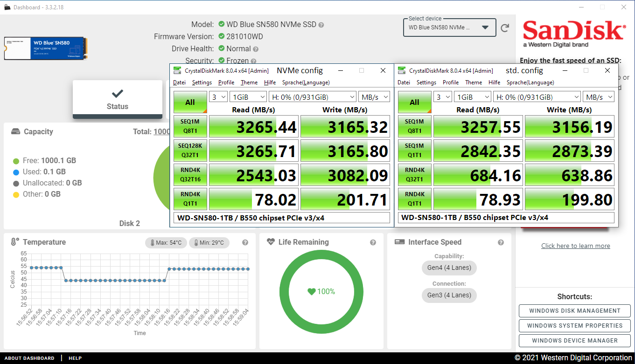Open Theme menu in std. config window

tap(474, 82)
